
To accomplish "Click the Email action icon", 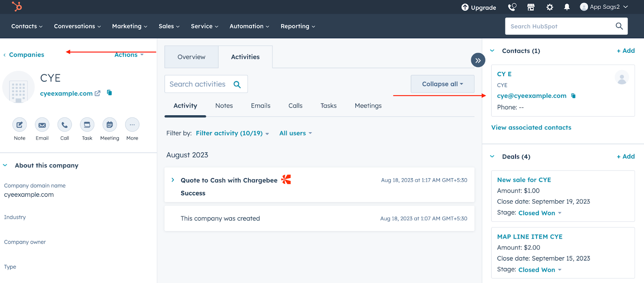I will coord(42,125).
